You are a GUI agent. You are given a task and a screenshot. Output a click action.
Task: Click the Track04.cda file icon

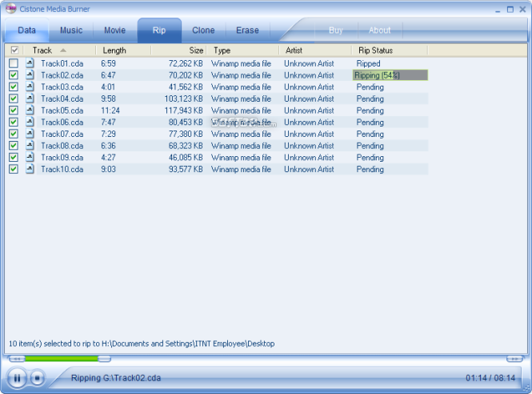(x=30, y=98)
